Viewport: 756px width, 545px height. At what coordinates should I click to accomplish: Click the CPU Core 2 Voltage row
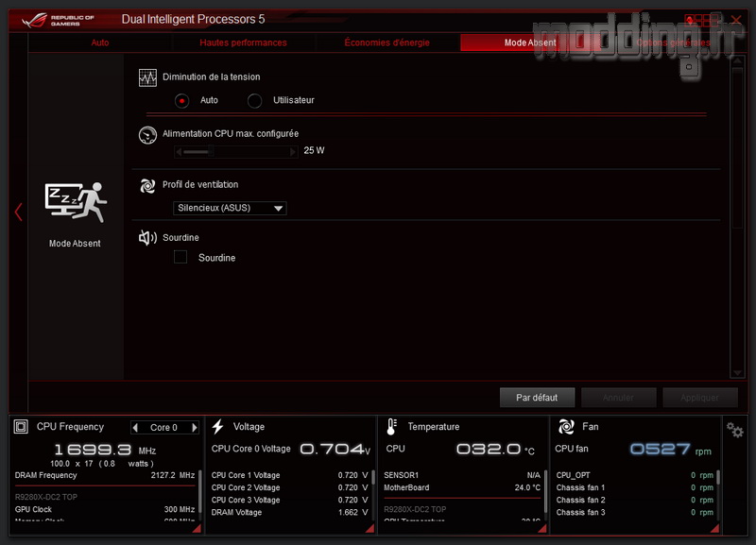(289, 487)
